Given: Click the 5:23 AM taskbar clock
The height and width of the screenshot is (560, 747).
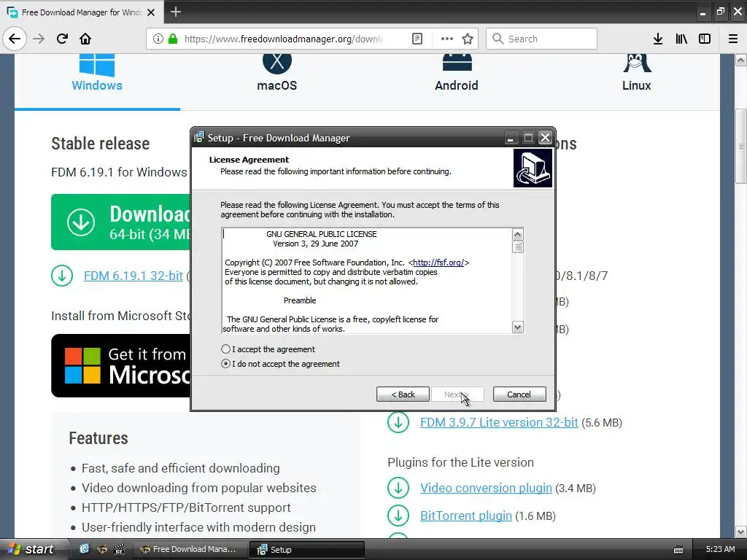Looking at the screenshot, I should [720, 549].
